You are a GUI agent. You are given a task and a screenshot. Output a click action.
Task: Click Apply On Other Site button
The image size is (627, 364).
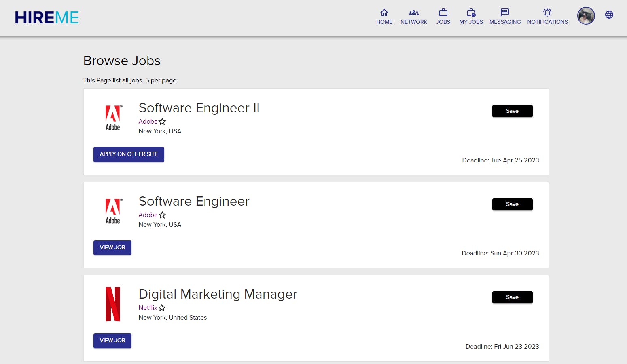click(x=129, y=154)
